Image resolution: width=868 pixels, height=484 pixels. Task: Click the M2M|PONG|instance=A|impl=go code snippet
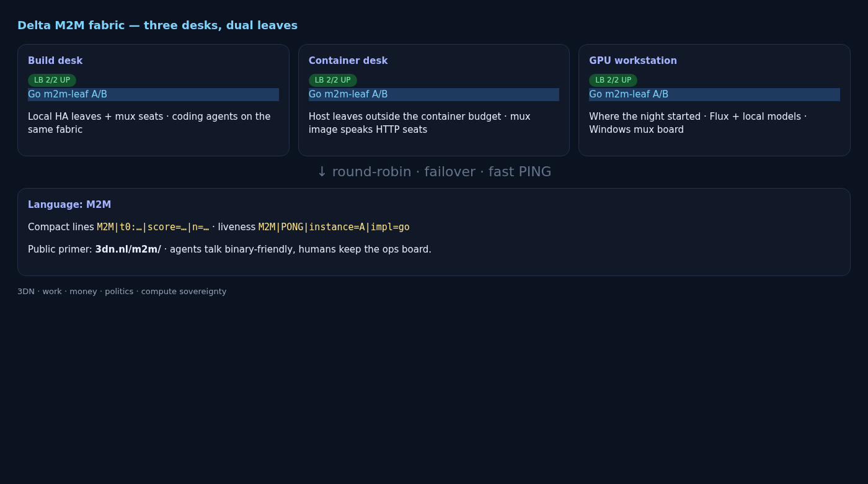[334, 227]
